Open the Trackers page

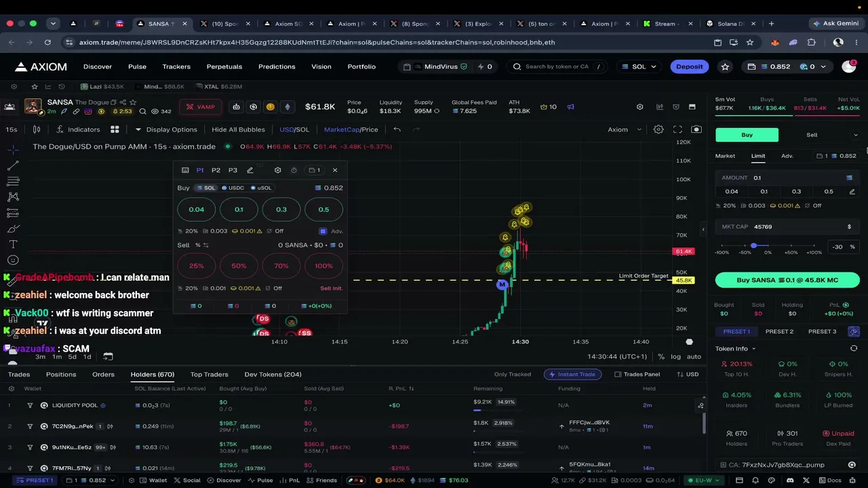tap(176, 66)
